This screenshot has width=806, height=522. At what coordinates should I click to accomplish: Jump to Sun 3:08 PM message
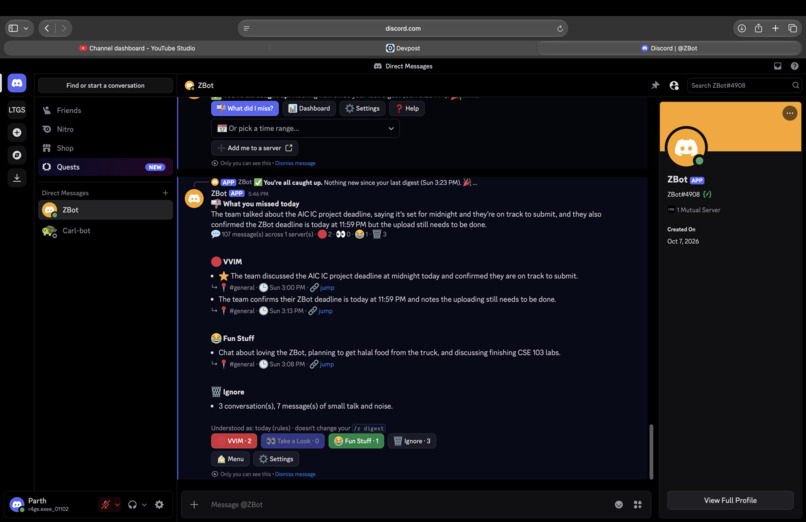(327, 364)
